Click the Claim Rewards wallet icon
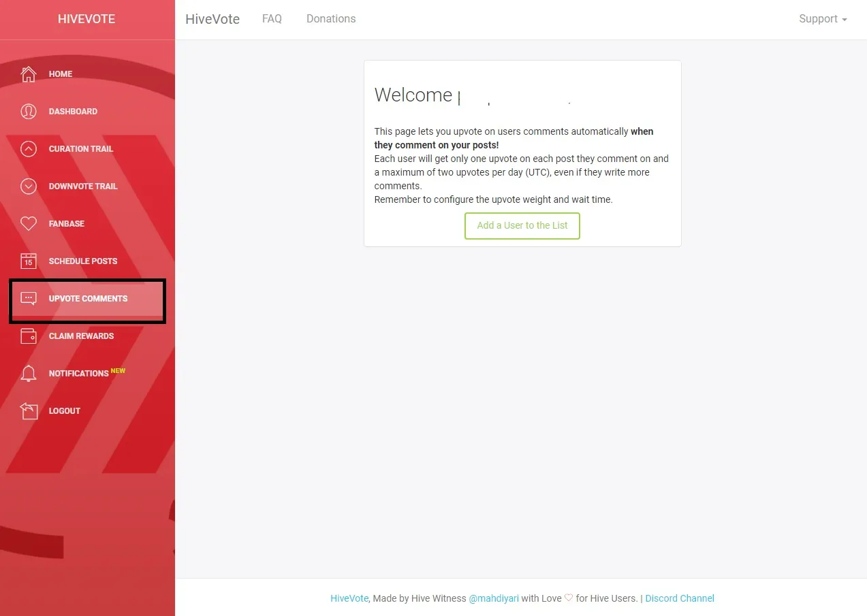Viewport: 867px width, 616px height. point(29,336)
